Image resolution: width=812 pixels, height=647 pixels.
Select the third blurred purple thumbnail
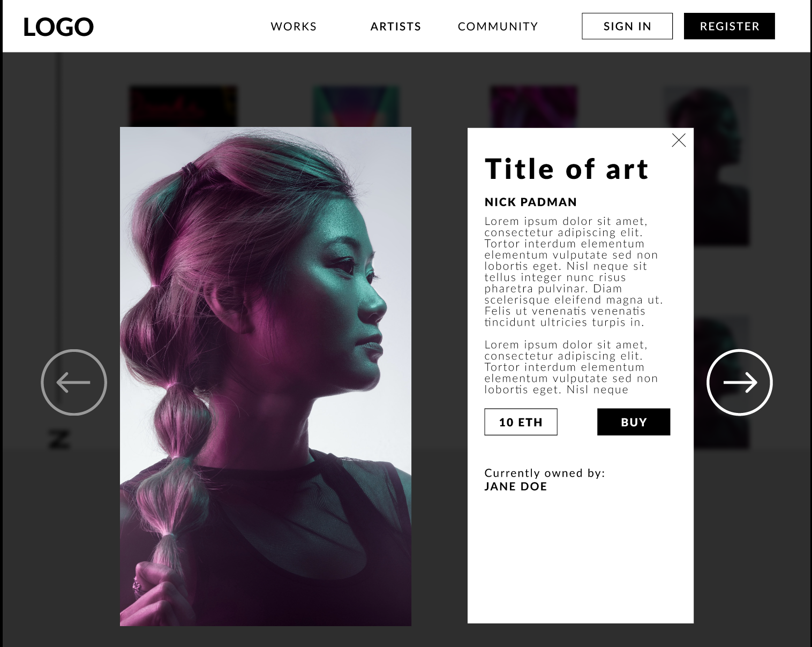tap(534, 107)
